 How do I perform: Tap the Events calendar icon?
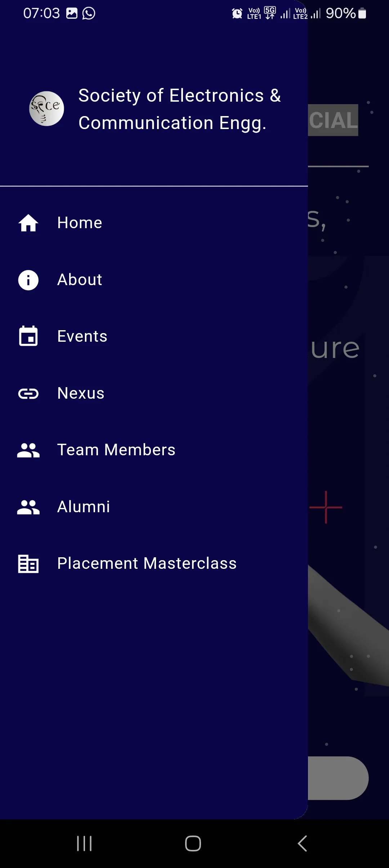click(x=28, y=336)
